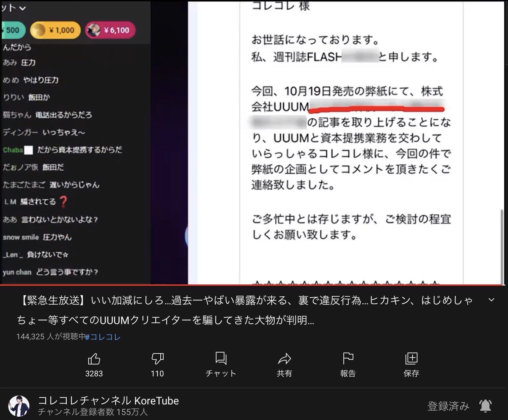Toggle the notification bell for the channel

pyautogui.click(x=486, y=406)
